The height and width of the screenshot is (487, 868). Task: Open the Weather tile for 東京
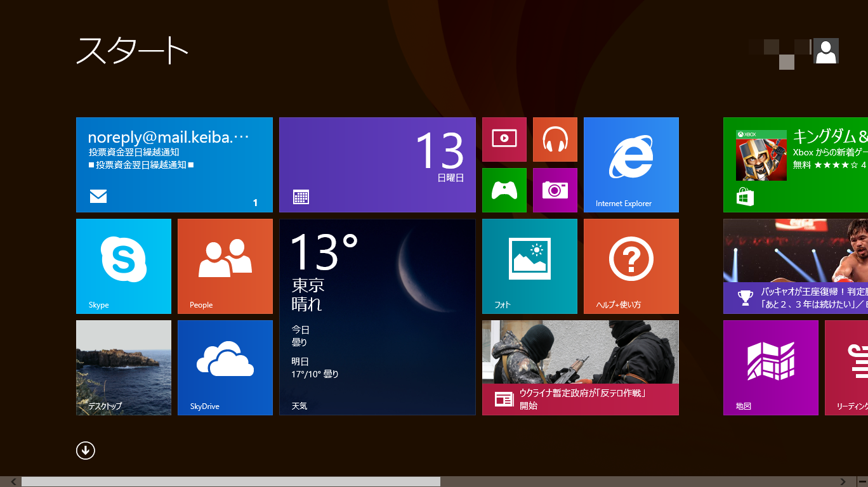coord(378,317)
